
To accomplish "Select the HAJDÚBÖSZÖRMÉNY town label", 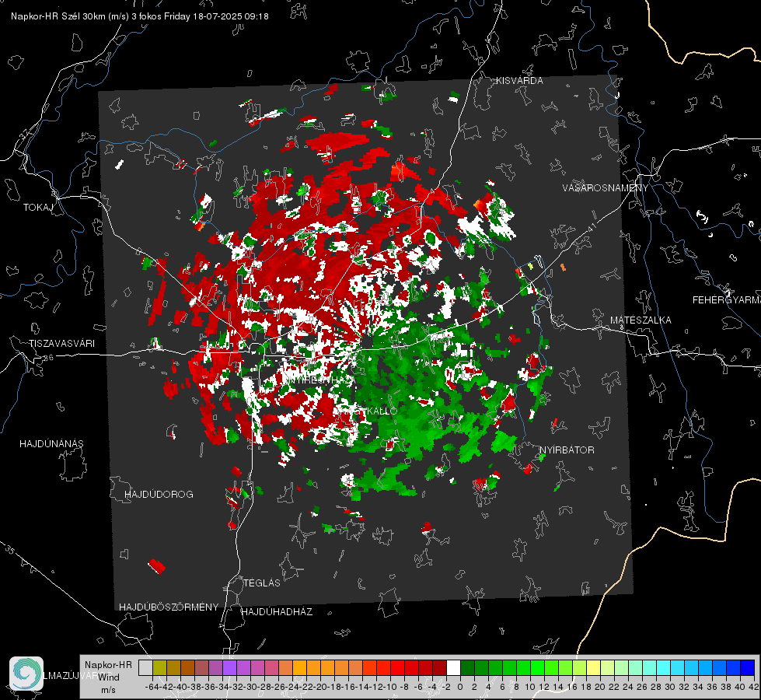I will coord(169,607).
